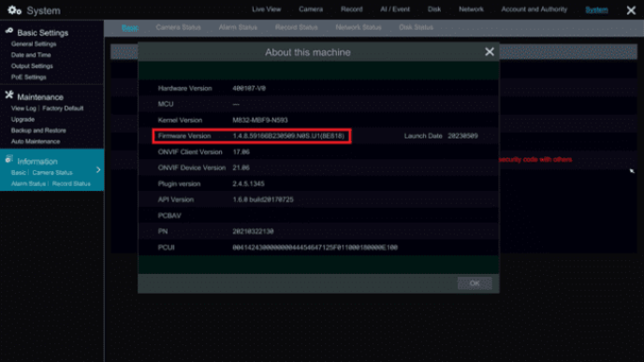Viewport: 644px width, 362px height.
Task: Select Alarm Status in Information sidebar
Action: point(28,184)
